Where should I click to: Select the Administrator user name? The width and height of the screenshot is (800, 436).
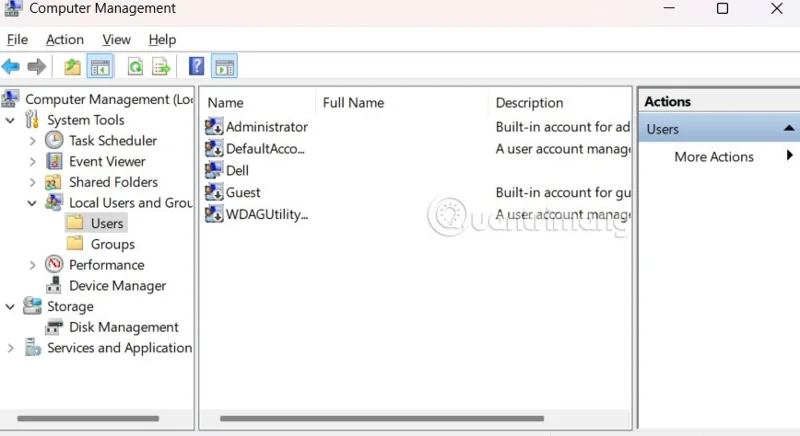tap(267, 126)
